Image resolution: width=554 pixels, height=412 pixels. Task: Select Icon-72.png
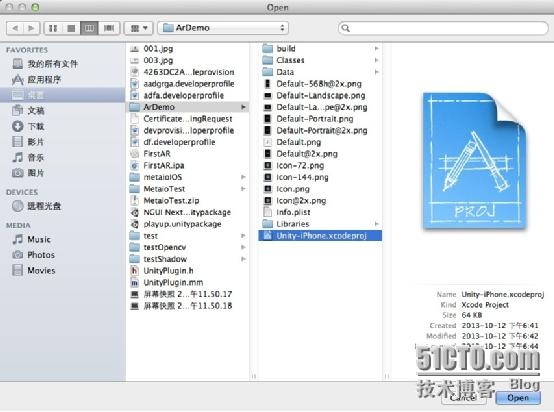320,165
